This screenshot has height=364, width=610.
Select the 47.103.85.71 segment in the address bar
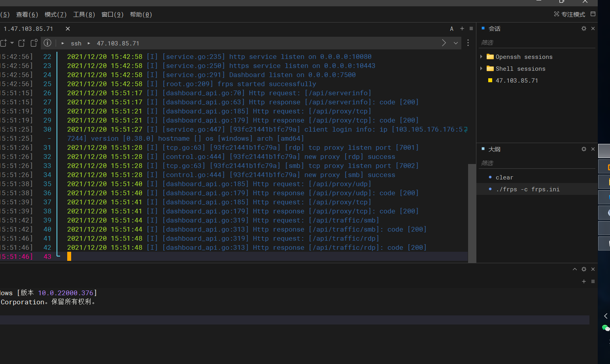118,43
